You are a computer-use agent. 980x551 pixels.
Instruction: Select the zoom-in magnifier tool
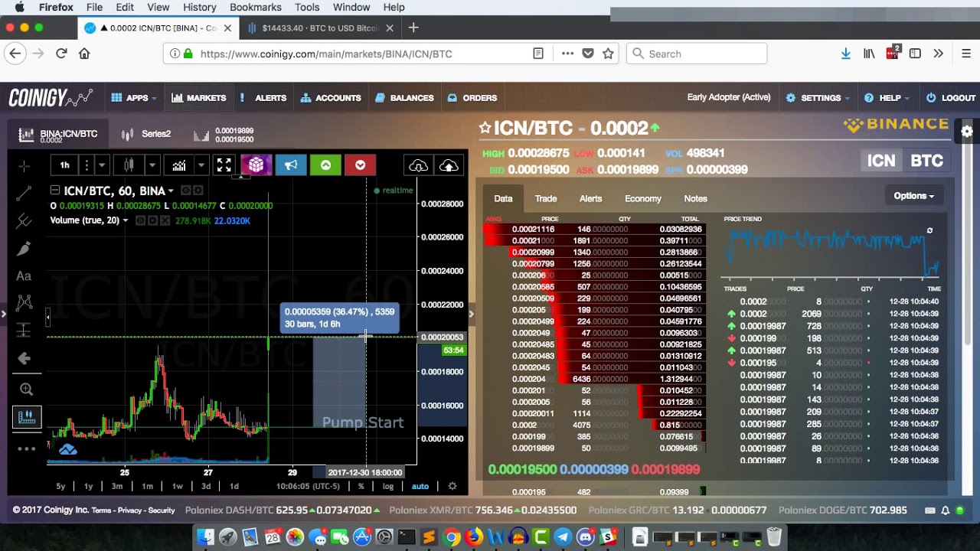pyautogui.click(x=26, y=390)
